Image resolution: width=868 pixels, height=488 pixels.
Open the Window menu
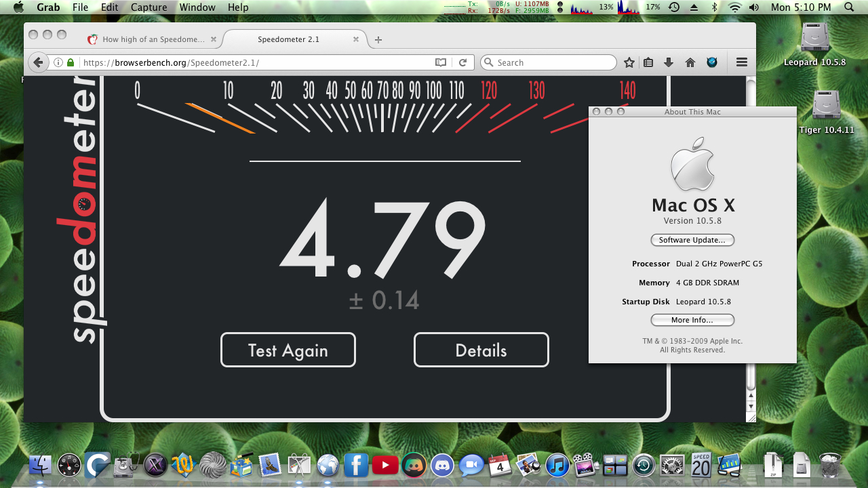coord(197,7)
